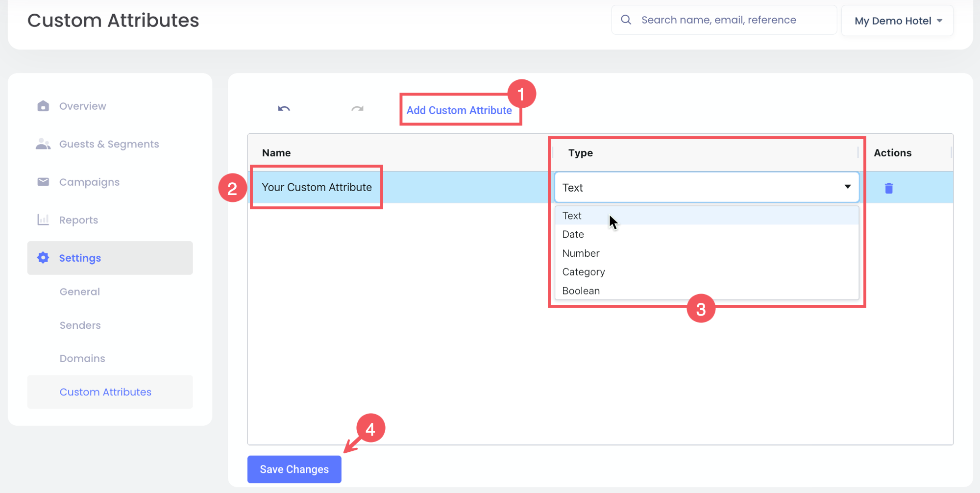Image resolution: width=980 pixels, height=493 pixels.
Task: Select Boolean type option
Action: [x=581, y=291]
